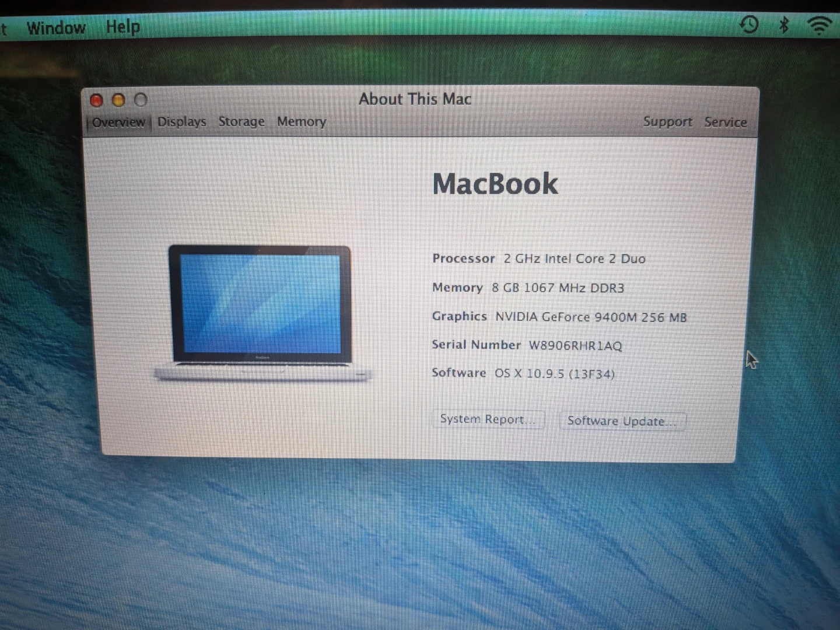Screen dimensions: 840x630
Task: Open the Service section
Action: (x=725, y=122)
